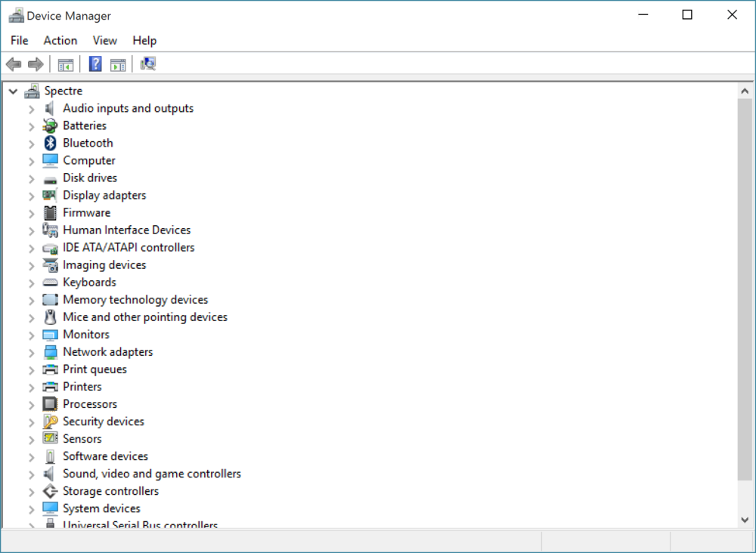Click the Processors chip icon
This screenshot has height=553, width=756.
pyautogui.click(x=50, y=404)
